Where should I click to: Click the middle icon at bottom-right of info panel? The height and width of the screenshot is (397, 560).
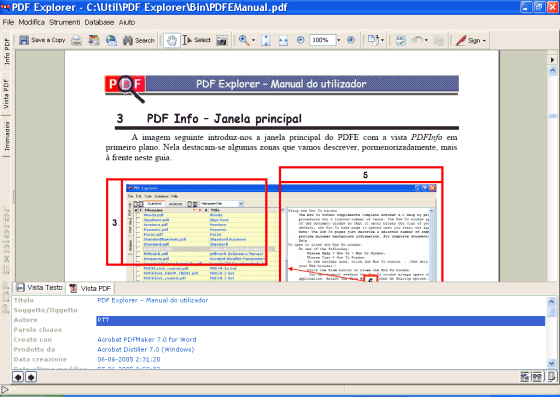(x=537, y=377)
